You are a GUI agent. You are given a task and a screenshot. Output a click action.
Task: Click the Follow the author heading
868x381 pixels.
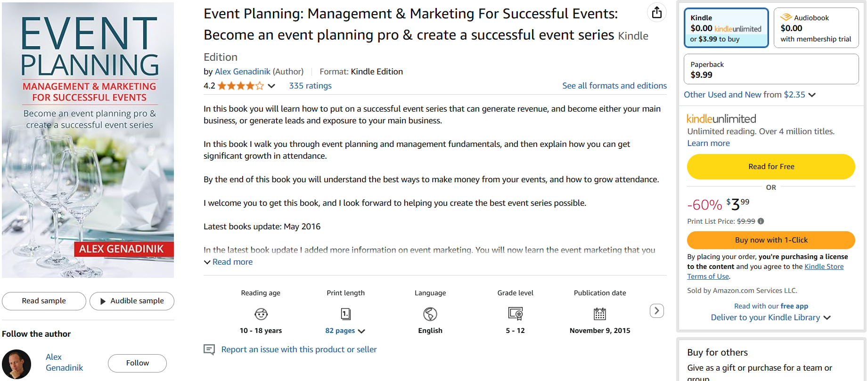(x=36, y=334)
